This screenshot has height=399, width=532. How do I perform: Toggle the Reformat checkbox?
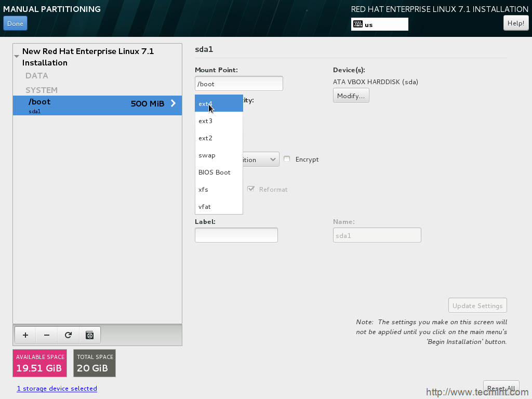(251, 189)
